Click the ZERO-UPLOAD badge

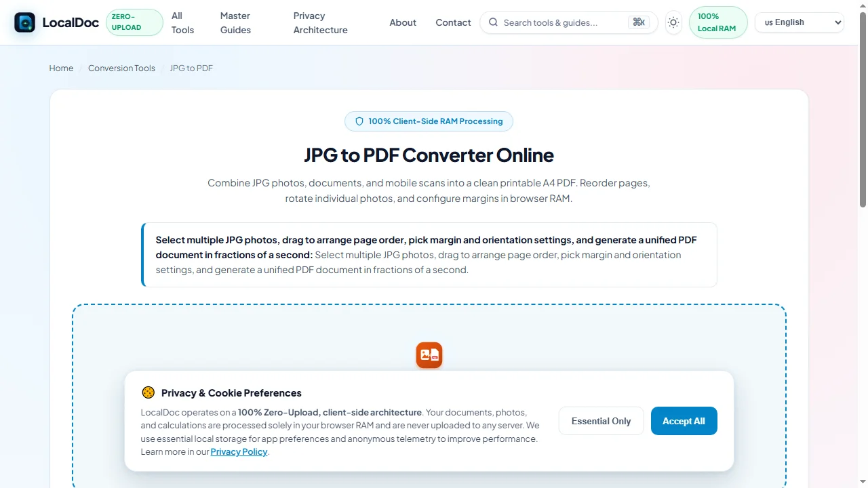click(x=134, y=22)
